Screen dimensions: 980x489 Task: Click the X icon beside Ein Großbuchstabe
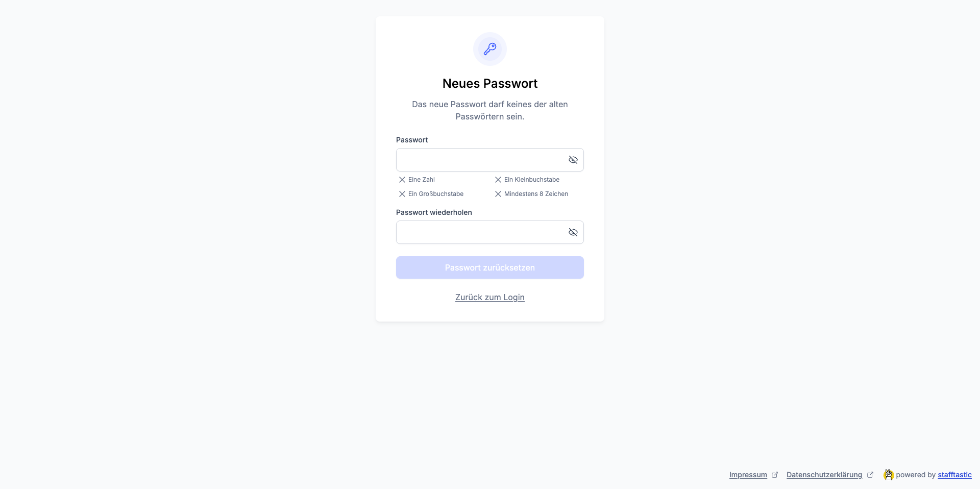[402, 194]
